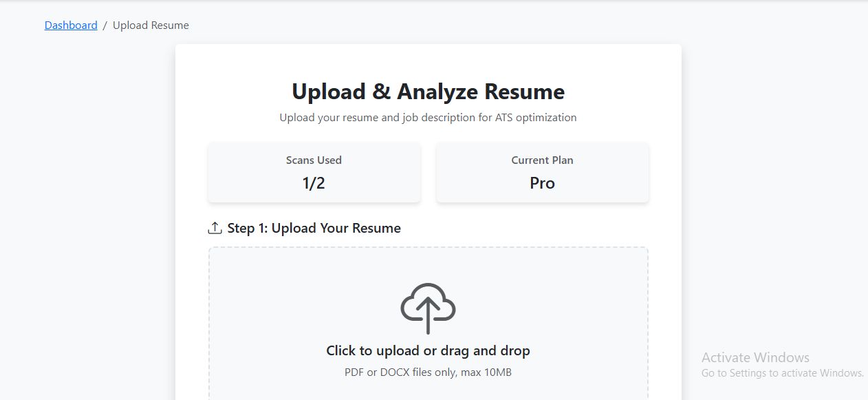The image size is (868, 400).
Task: Click the slash separator in the breadcrumb
Action: tap(105, 25)
